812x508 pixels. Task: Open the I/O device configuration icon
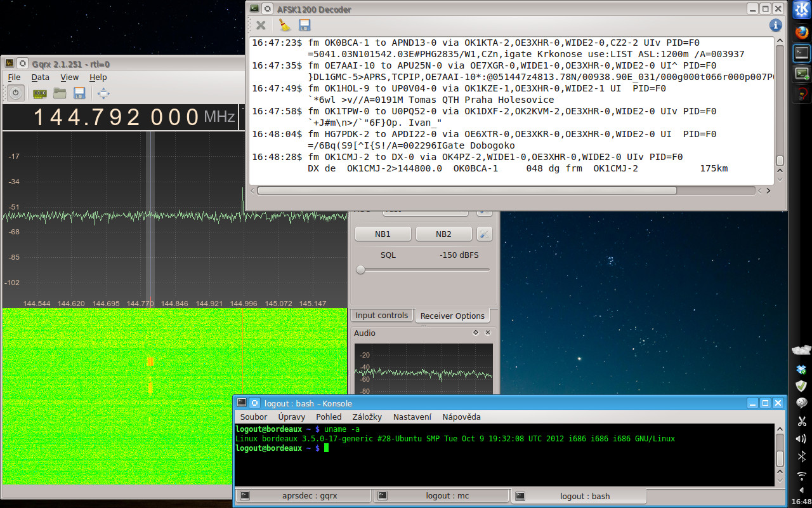40,93
